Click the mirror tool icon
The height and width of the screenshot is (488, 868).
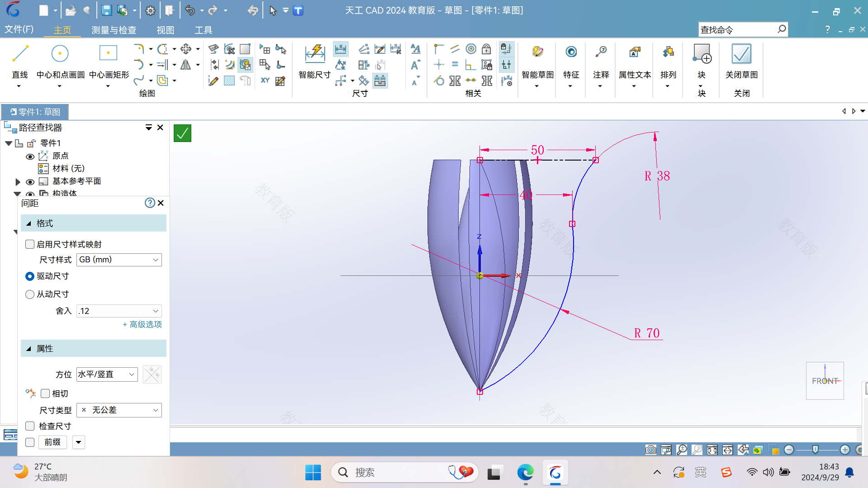[185, 65]
